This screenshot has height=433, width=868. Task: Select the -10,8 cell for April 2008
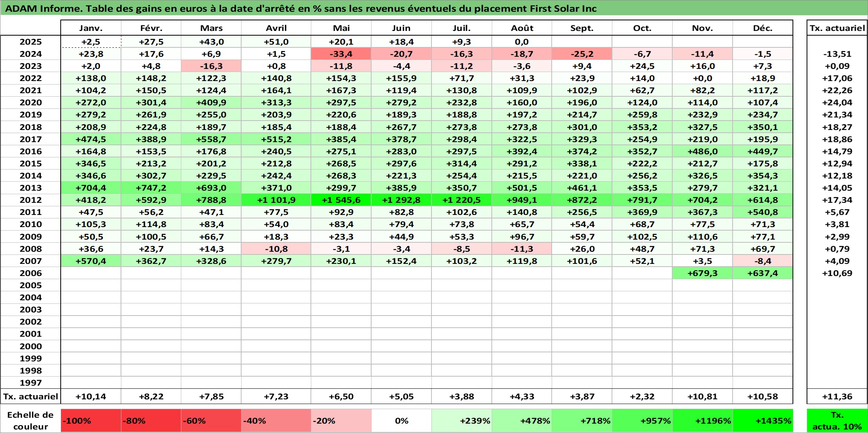[x=276, y=249]
